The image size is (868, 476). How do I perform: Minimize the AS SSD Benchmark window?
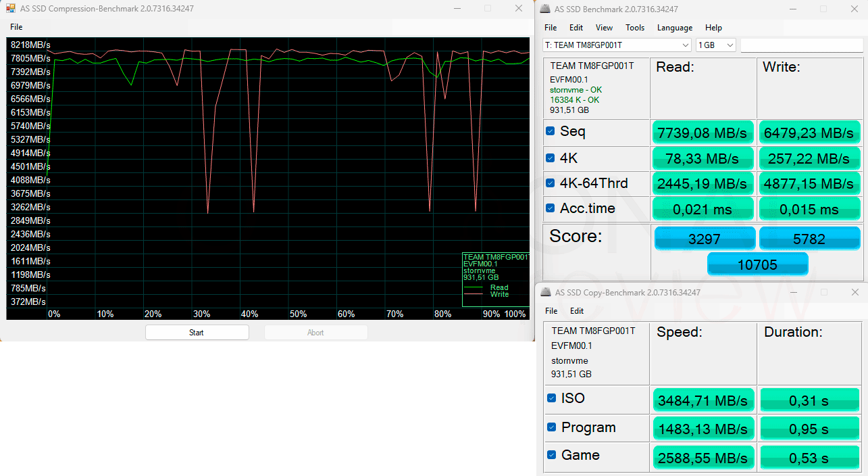click(792, 9)
